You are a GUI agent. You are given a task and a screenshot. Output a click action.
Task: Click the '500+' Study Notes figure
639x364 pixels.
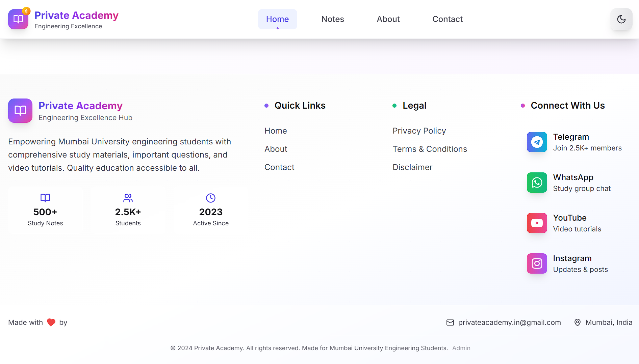click(x=45, y=212)
